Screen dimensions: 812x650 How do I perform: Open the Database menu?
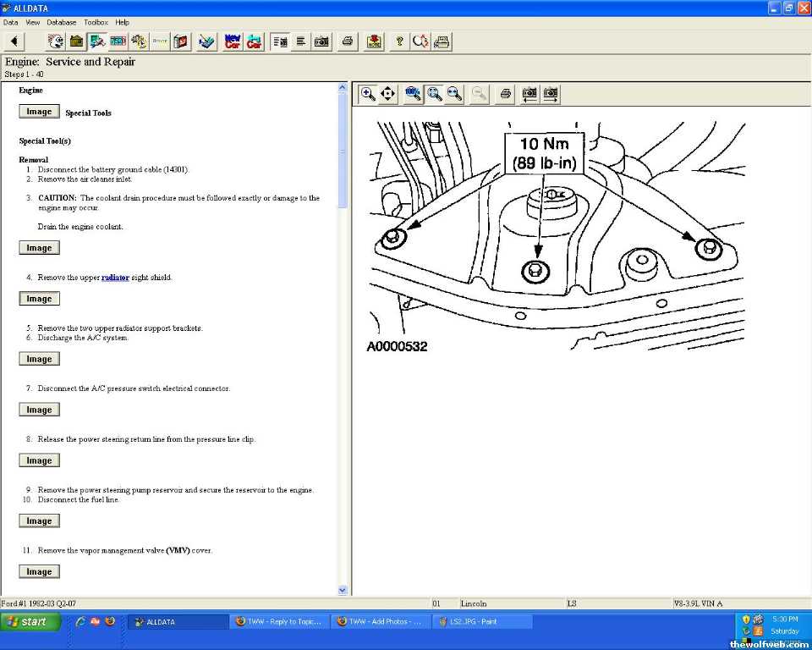coord(61,22)
